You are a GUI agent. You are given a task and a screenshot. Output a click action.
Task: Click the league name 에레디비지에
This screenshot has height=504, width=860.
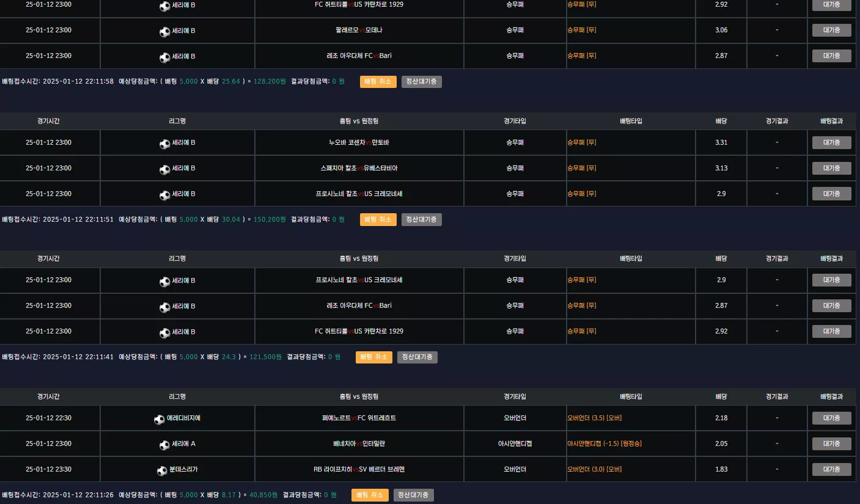pyautogui.click(x=183, y=418)
